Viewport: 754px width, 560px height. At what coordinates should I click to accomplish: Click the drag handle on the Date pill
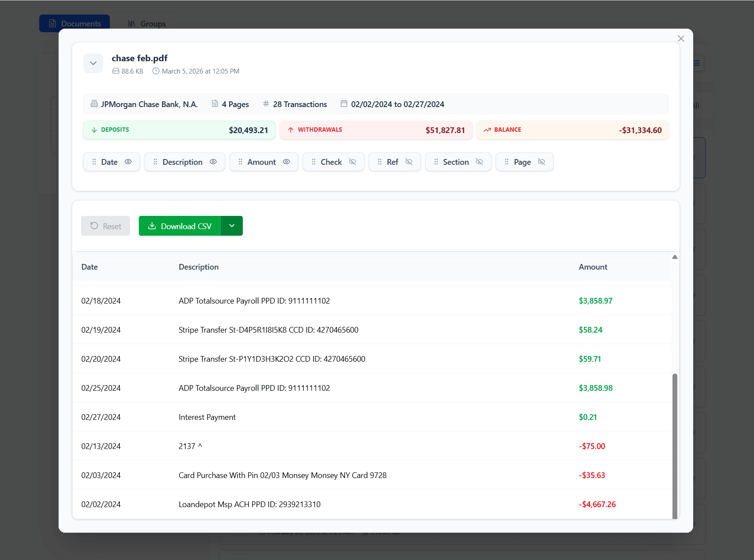[94, 162]
